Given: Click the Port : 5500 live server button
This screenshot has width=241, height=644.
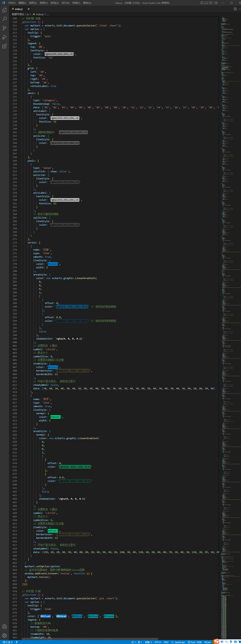Looking at the screenshot, I should tap(195, 642).
